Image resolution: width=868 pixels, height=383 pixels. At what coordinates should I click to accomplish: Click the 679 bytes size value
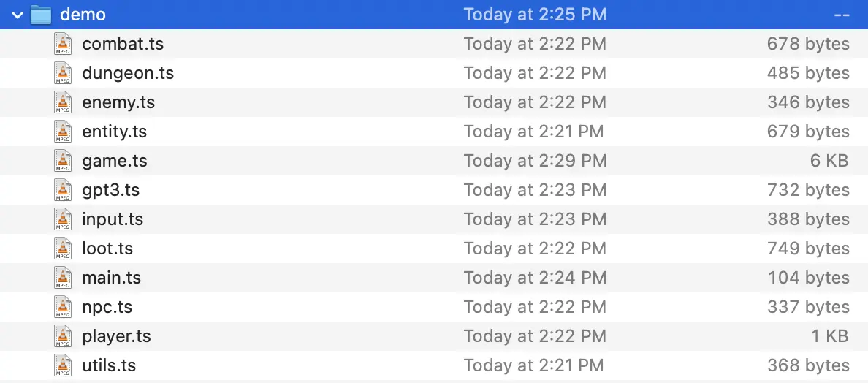pos(808,132)
